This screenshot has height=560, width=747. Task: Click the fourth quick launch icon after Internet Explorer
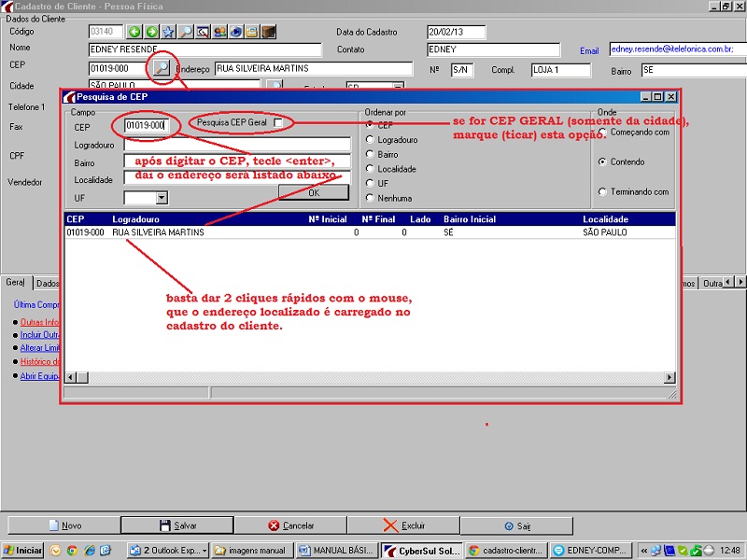[x=106, y=551]
